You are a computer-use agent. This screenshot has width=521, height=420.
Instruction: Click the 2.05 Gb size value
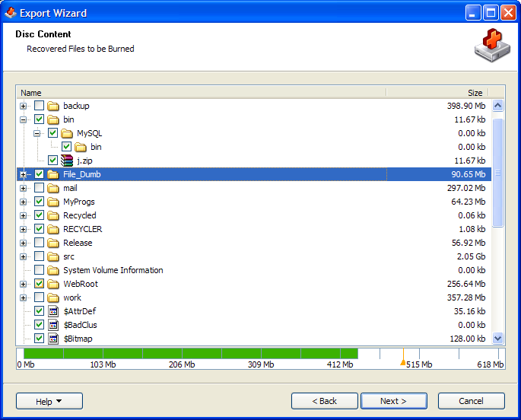(x=471, y=256)
